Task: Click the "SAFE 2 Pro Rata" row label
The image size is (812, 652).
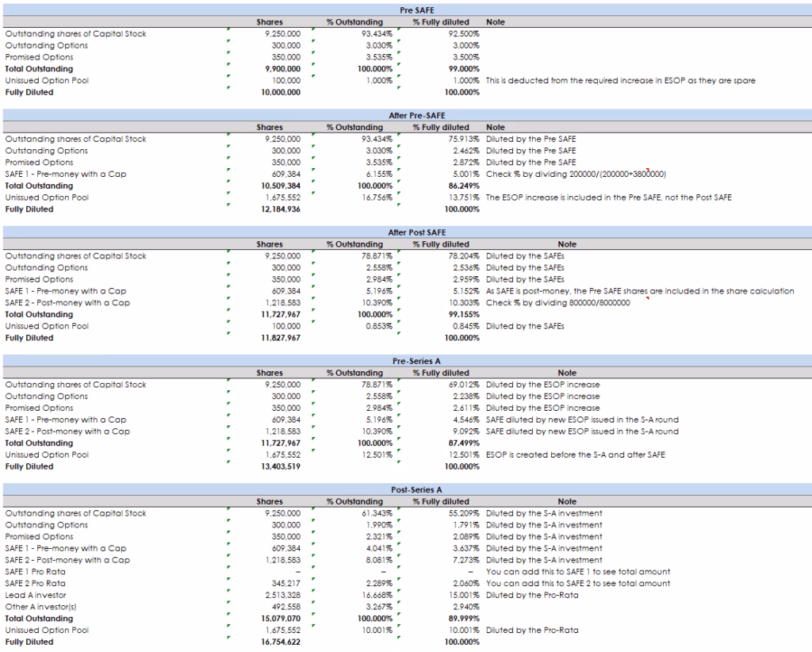Action: coord(35,583)
